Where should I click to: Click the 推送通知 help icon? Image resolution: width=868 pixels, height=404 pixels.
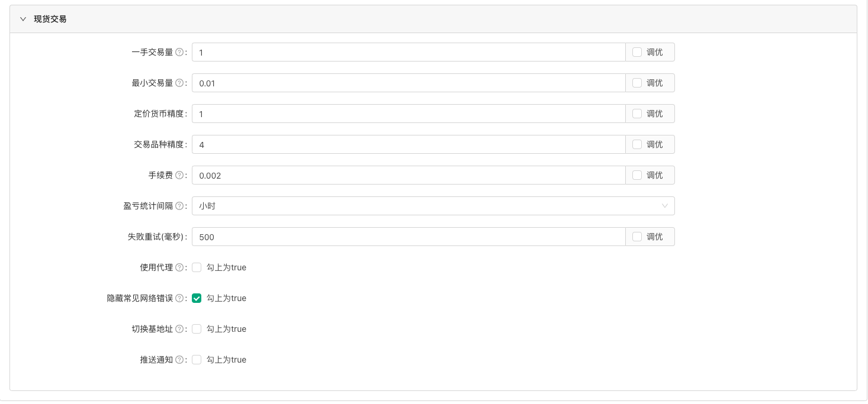(179, 360)
